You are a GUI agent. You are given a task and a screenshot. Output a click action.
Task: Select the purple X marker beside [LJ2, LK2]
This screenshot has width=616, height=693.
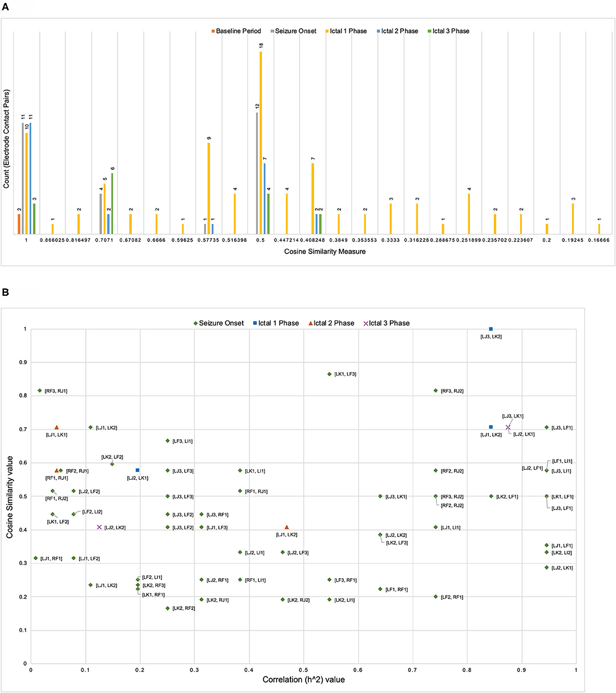pyautogui.click(x=99, y=527)
